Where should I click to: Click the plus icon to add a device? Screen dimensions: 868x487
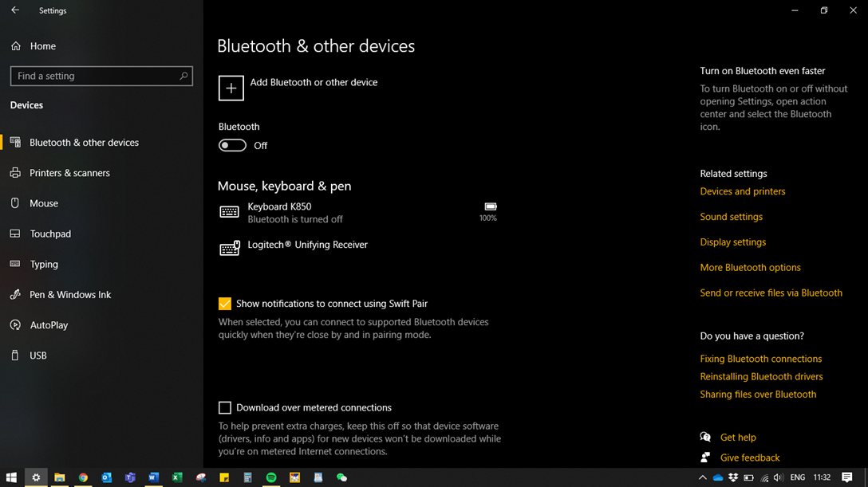pyautogui.click(x=231, y=88)
